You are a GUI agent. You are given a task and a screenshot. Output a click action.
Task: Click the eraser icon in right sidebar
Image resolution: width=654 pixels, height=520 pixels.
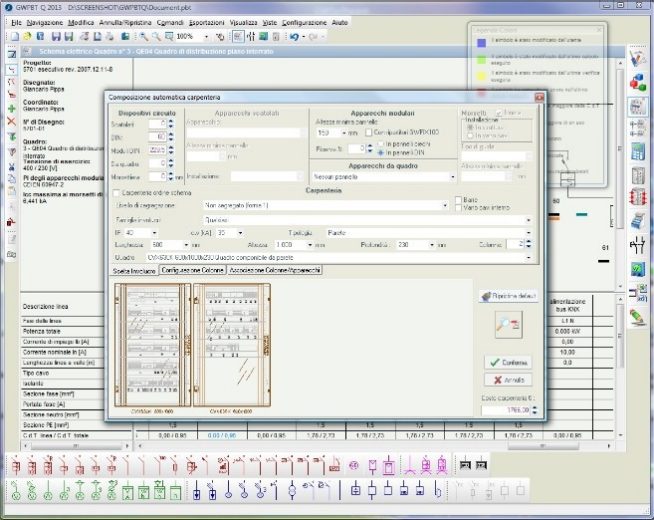point(638,314)
